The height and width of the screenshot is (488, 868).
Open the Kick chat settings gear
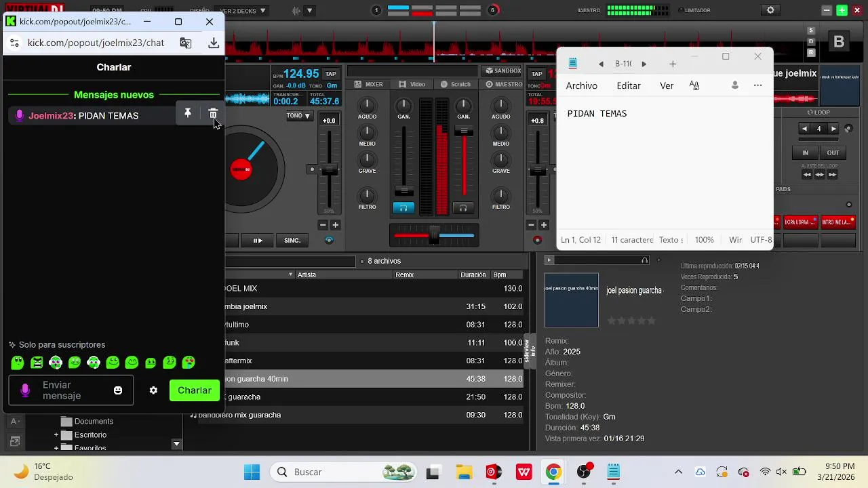(153, 390)
